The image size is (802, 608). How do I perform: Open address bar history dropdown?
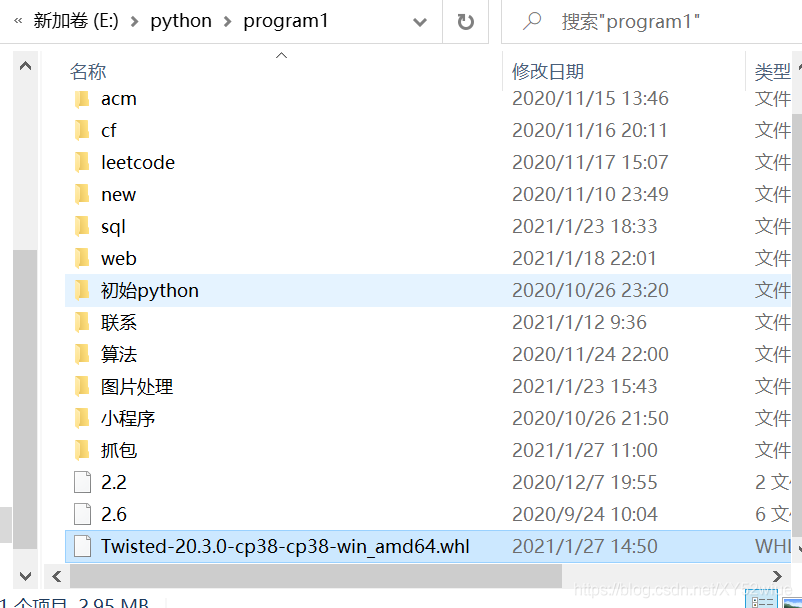420,22
